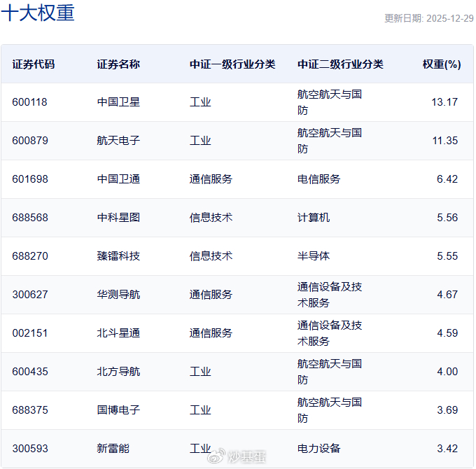Select stock code 688270

tap(30, 256)
